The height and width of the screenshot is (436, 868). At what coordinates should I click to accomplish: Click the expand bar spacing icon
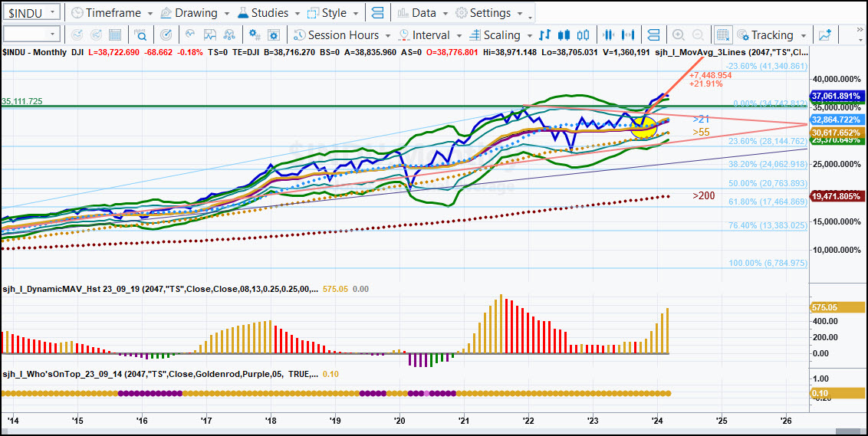628,34
